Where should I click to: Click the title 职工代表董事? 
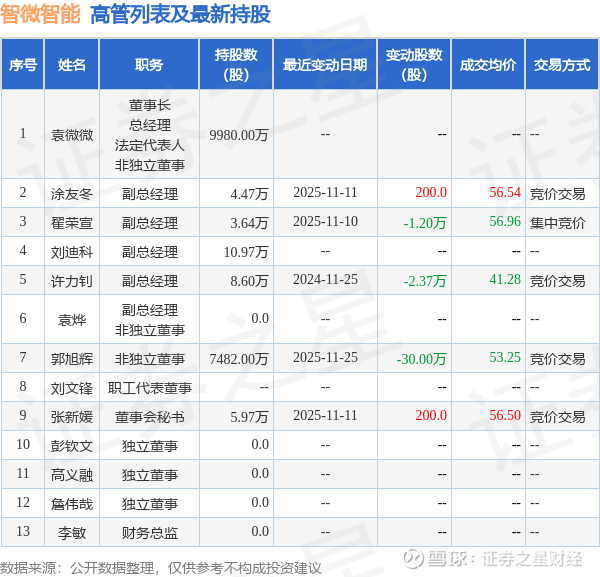150,388
